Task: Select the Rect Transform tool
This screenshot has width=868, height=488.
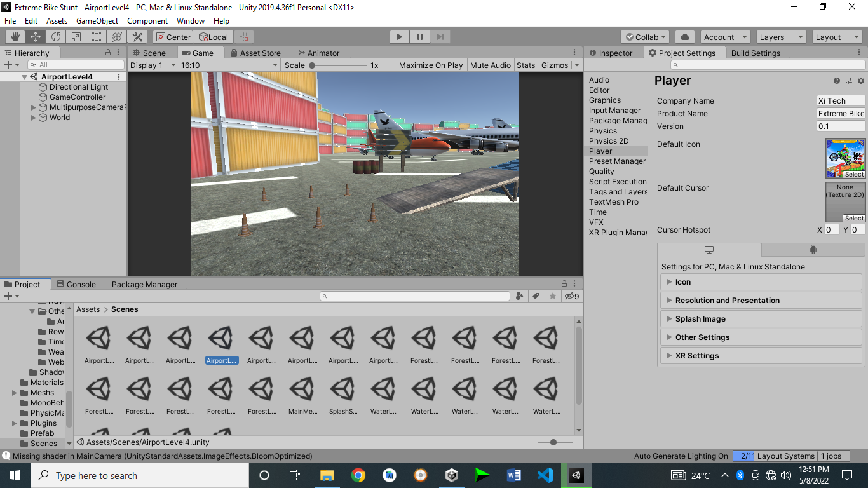Action: 96,36
